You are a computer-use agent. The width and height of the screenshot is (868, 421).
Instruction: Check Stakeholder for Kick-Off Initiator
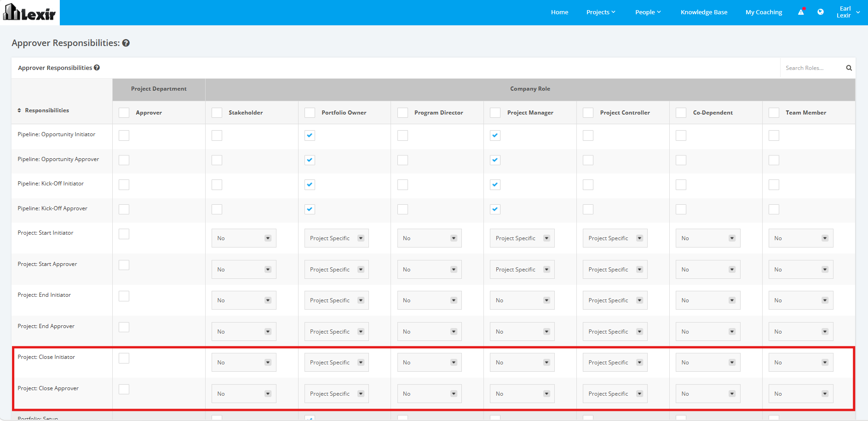click(x=217, y=185)
